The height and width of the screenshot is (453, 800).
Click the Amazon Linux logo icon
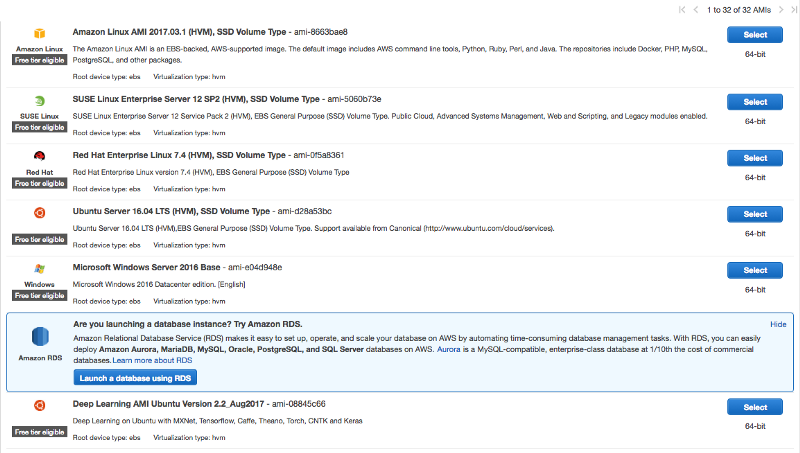[39, 35]
